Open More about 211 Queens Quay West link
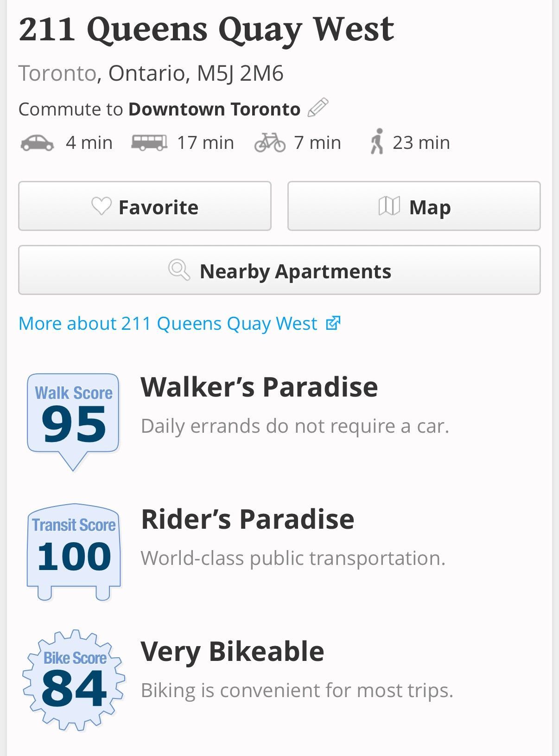The height and width of the screenshot is (756, 559). pyautogui.click(x=168, y=323)
